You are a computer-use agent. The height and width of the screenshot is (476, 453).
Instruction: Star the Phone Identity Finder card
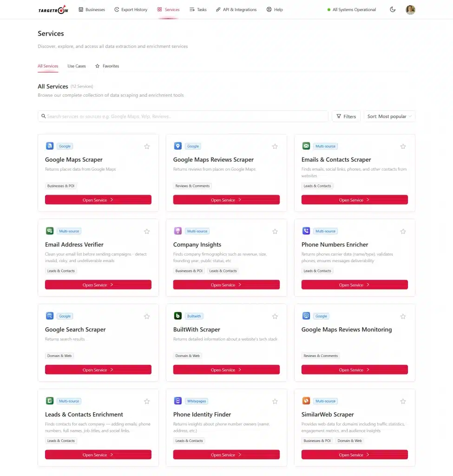pyautogui.click(x=275, y=401)
